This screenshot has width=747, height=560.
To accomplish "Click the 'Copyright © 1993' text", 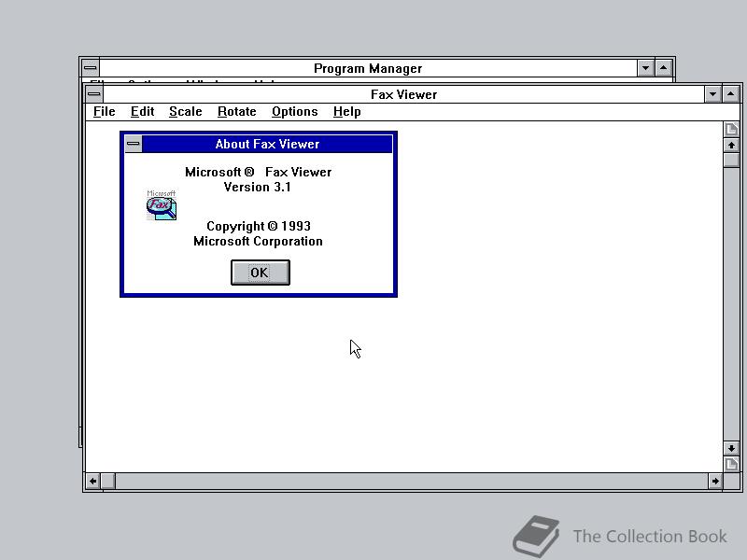I will pos(259,226).
